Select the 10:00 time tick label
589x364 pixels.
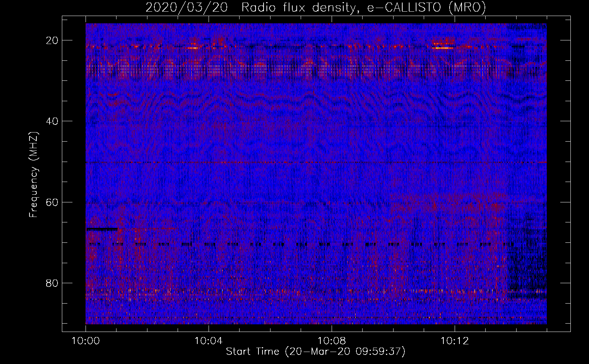[x=86, y=341]
